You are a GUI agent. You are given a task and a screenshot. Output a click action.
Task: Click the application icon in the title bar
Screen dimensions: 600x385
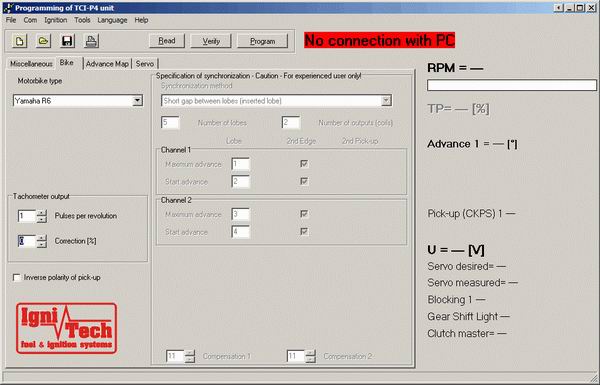8,8
